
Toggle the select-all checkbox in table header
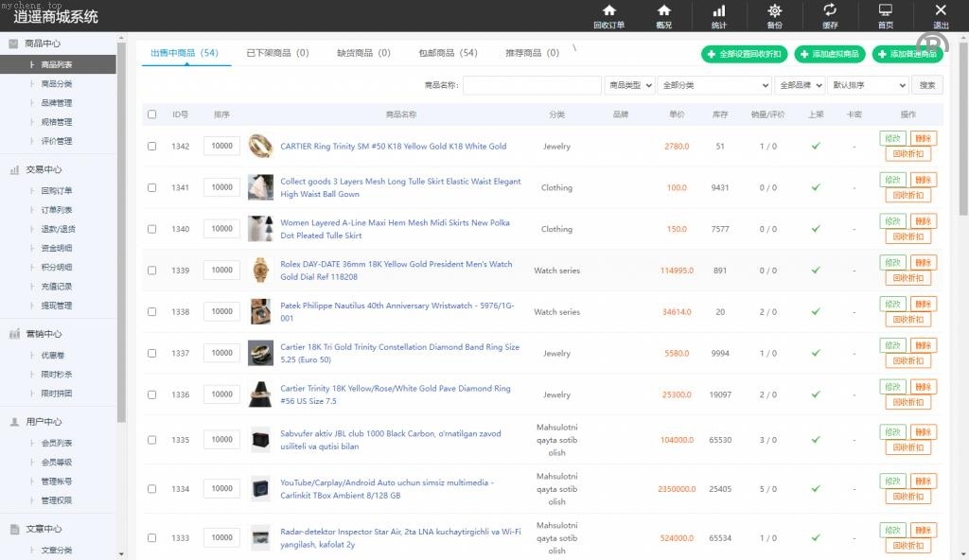pos(152,114)
